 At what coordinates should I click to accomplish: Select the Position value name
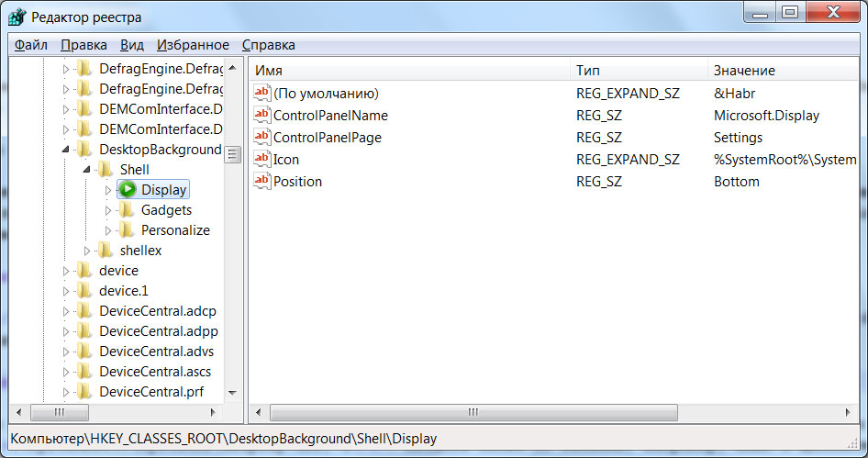(x=297, y=182)
